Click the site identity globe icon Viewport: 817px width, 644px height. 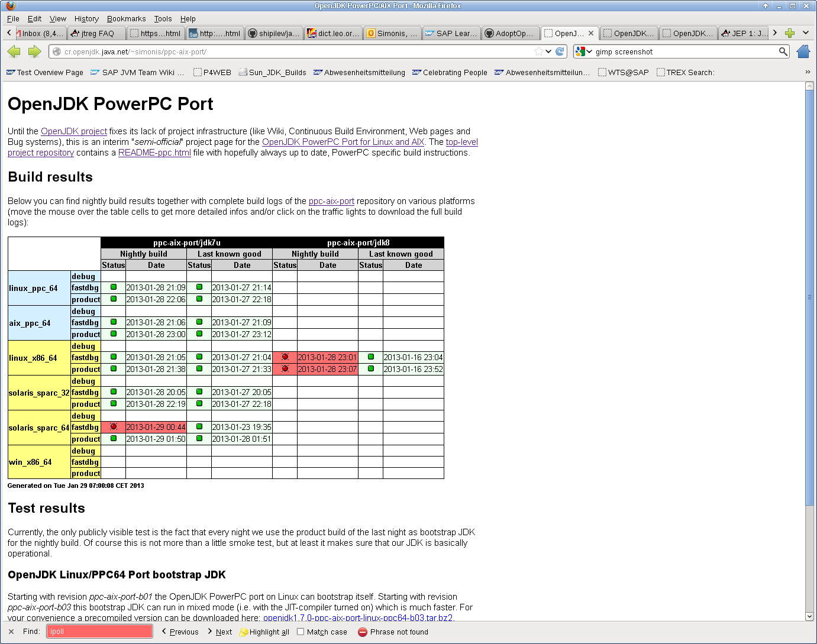57,51
